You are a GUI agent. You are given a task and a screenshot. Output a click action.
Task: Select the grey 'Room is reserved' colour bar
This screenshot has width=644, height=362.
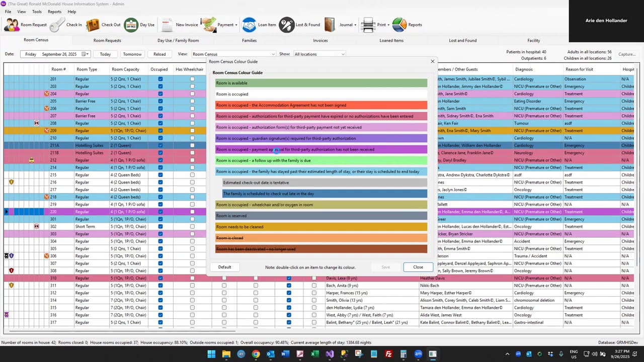coord(321,216)
